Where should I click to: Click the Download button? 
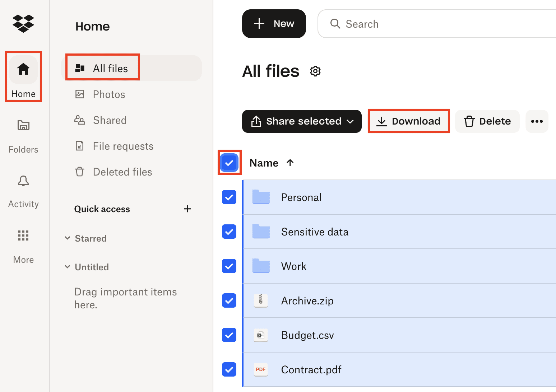point(409,121)
